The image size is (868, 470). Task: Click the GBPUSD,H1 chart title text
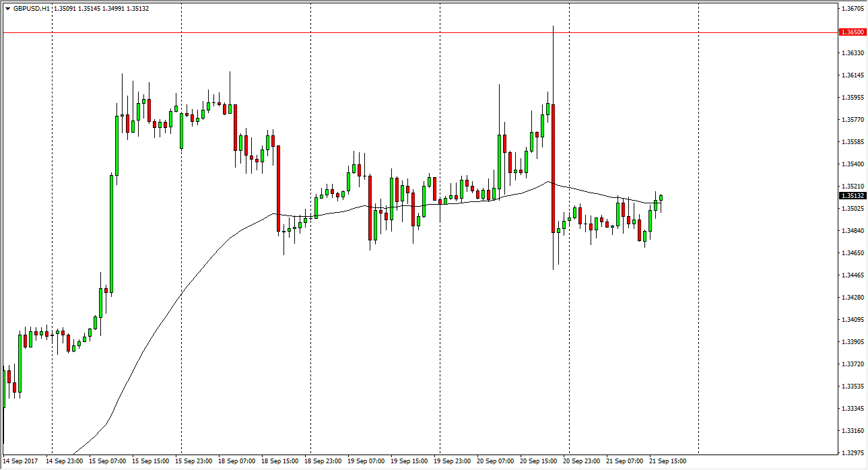click(31, 9)
